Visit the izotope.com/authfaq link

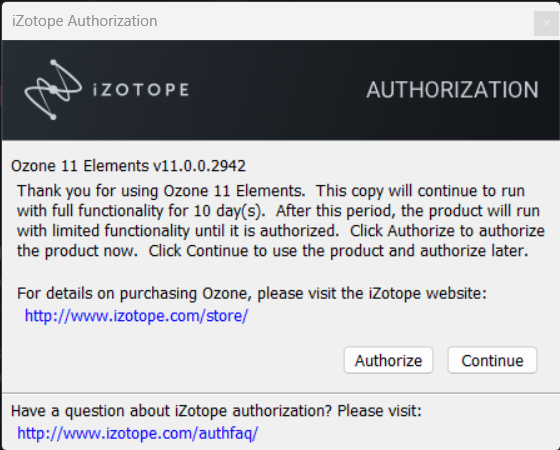138,433
